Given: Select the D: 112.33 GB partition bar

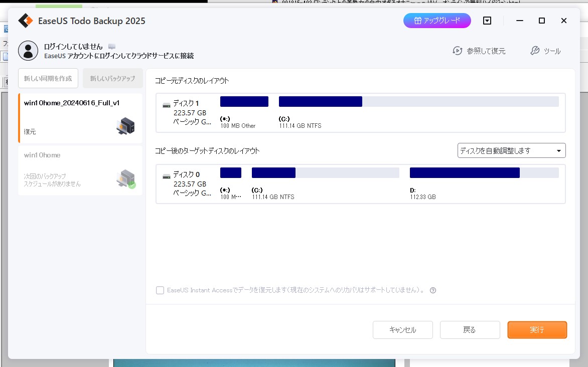Looking at the screenshot, I should (484, 173).
